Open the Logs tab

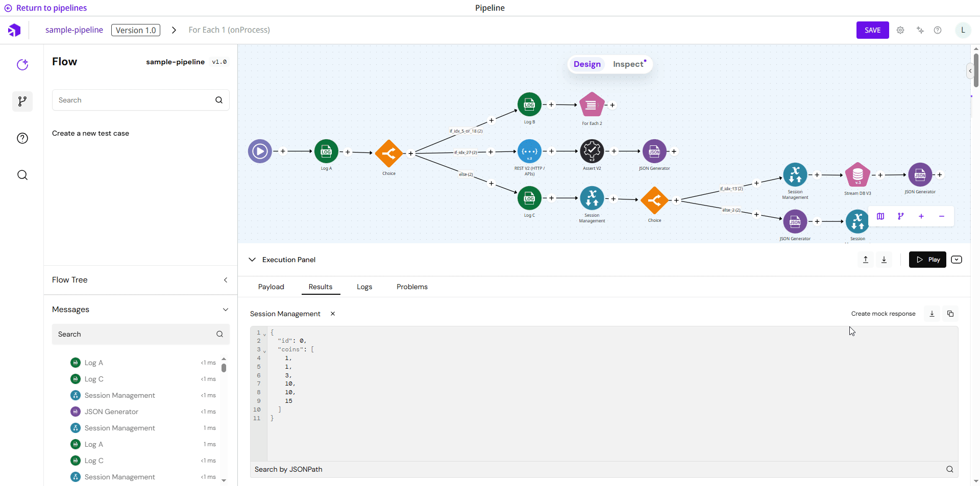pos(364,287)
